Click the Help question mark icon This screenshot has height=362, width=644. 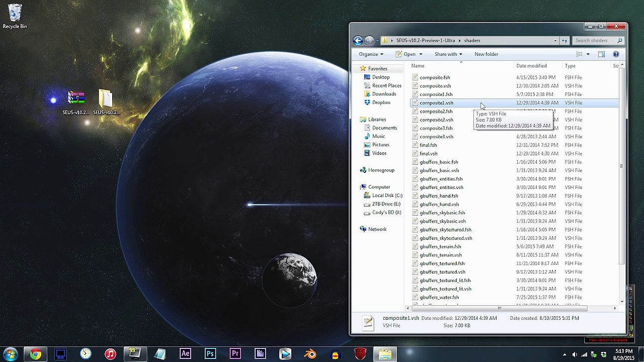tap(616, 54)
